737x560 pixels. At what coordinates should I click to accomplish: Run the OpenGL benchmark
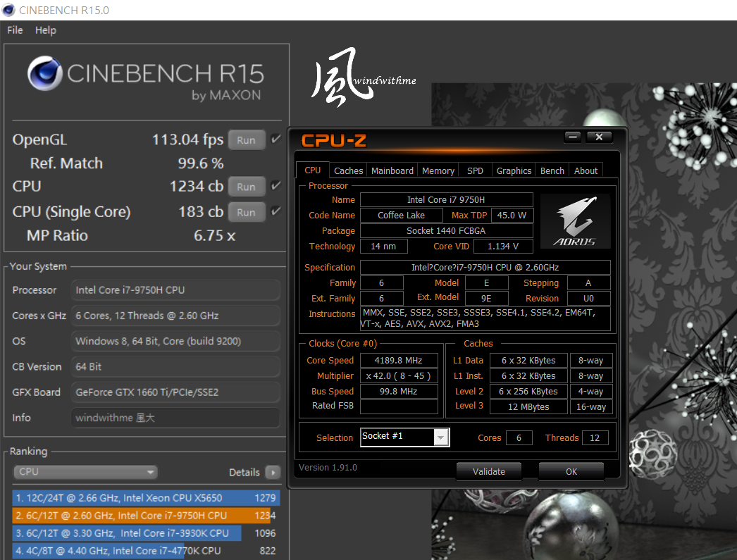247,140
